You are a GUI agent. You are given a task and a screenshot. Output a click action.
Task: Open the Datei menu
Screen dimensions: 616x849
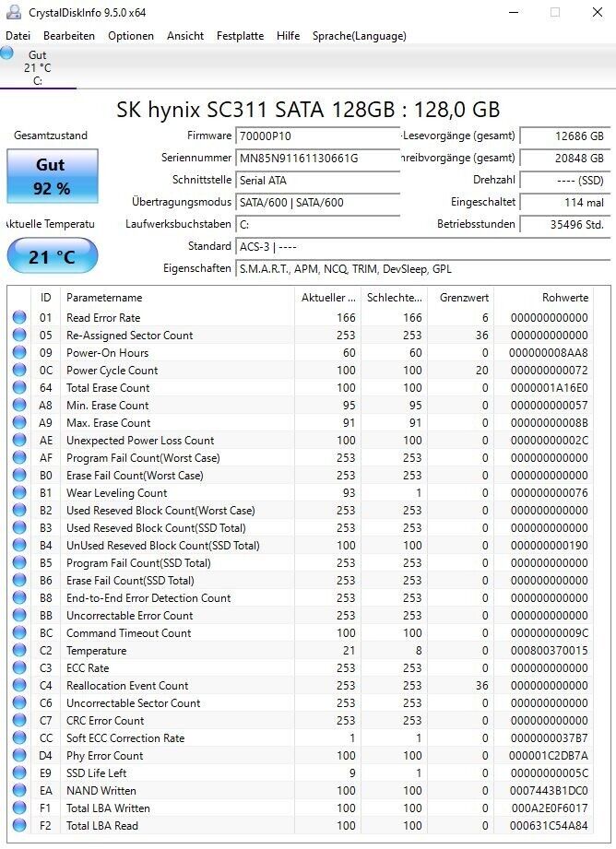pos(18,36)
